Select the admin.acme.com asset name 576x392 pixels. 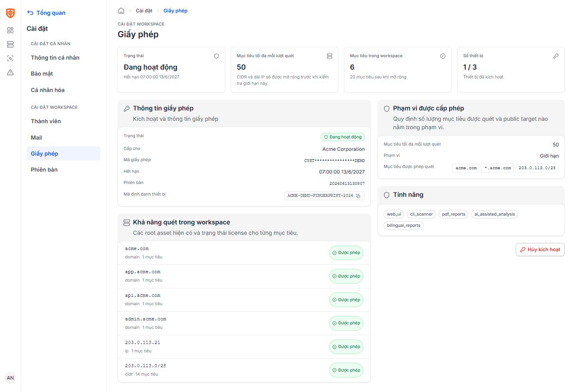coord(146,319)
